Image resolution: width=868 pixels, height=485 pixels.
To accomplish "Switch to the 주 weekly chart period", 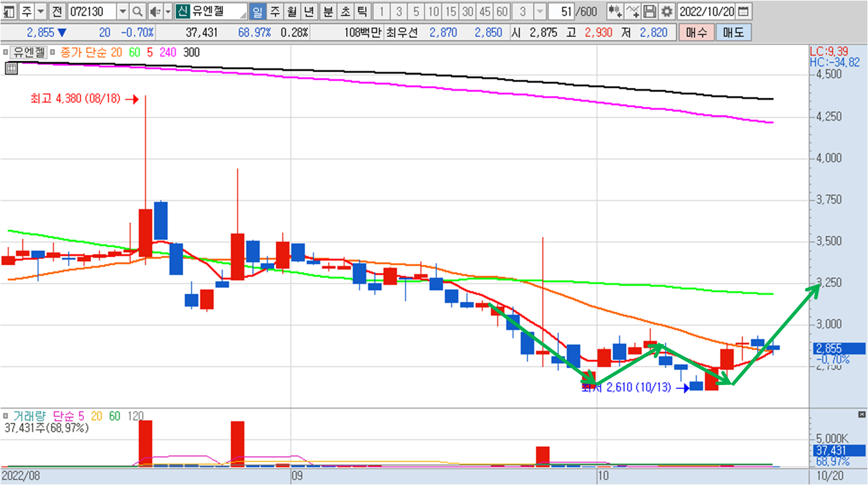I will click(x=275, y=11).
